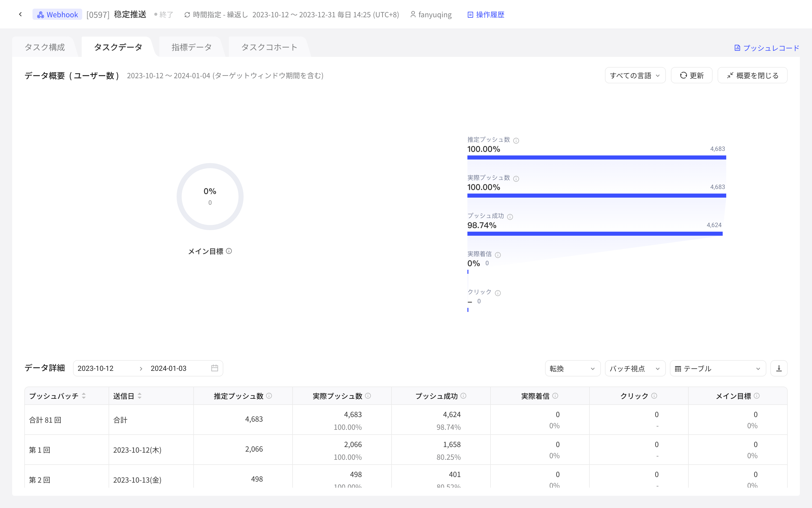
Task: Click the end date field 2024-01-03
Action: 178,368
